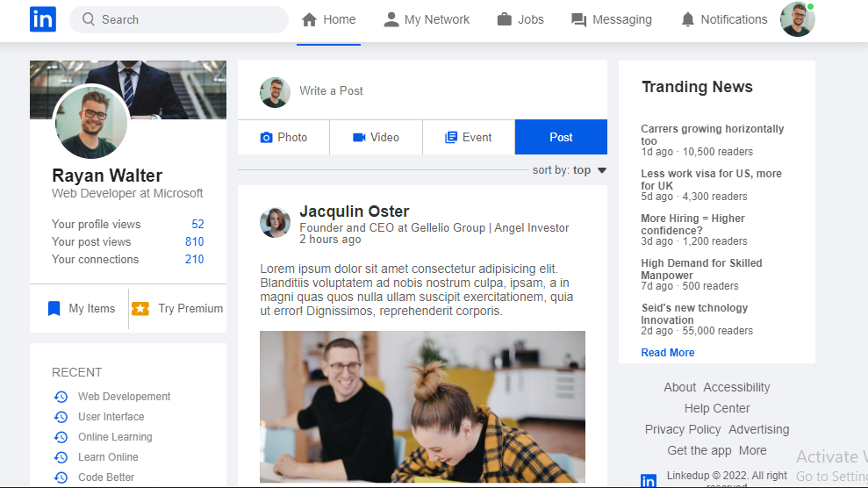
Task: Click the connections count 210
Action: click(194, 260)
